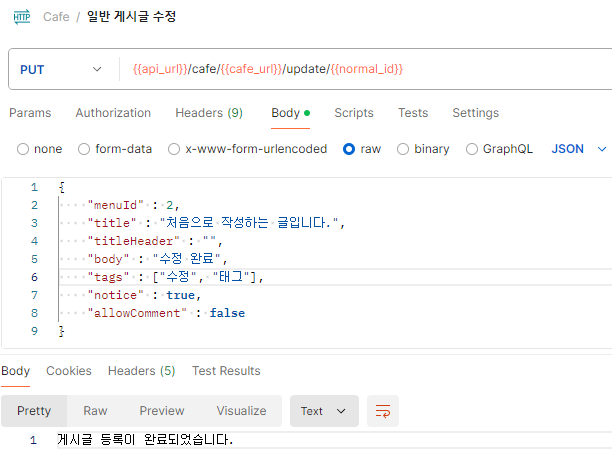Select the raw body type
Image resolution: width=612 pixels, height=454 pixels.
362,149
